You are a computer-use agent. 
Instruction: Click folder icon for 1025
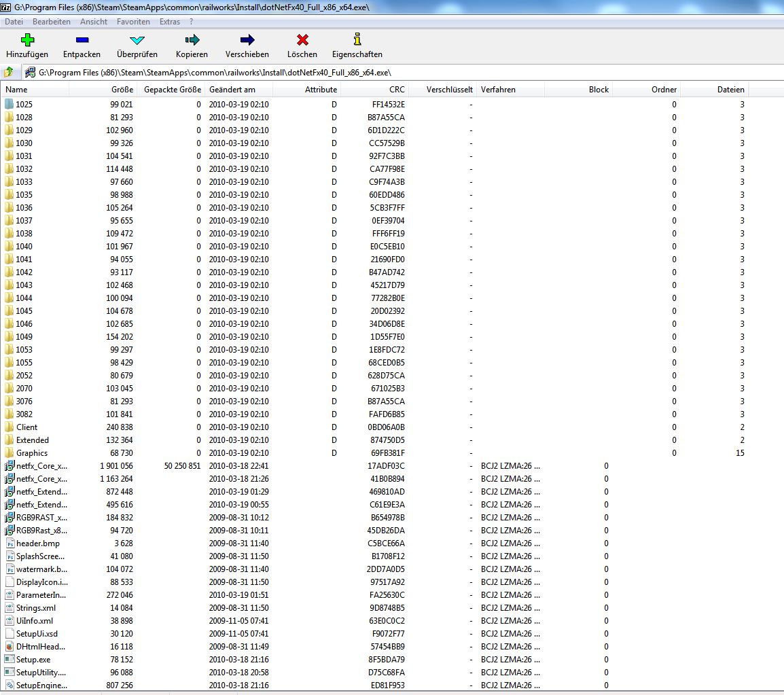pos(9,104)
